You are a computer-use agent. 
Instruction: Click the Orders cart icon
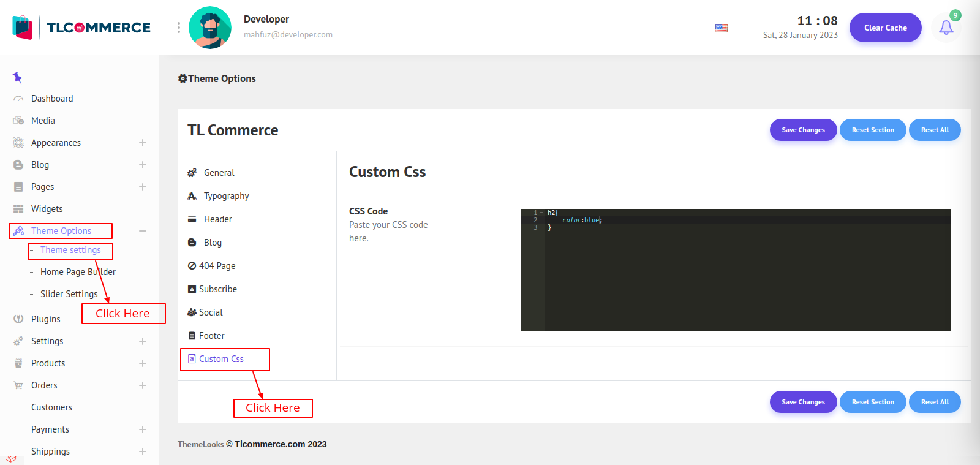pos(18,385)
